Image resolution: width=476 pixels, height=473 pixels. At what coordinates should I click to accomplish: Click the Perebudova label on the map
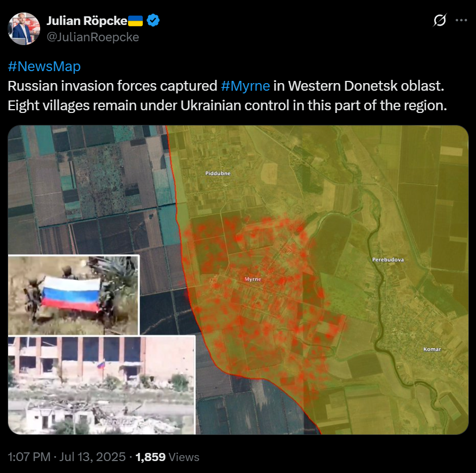388,260
